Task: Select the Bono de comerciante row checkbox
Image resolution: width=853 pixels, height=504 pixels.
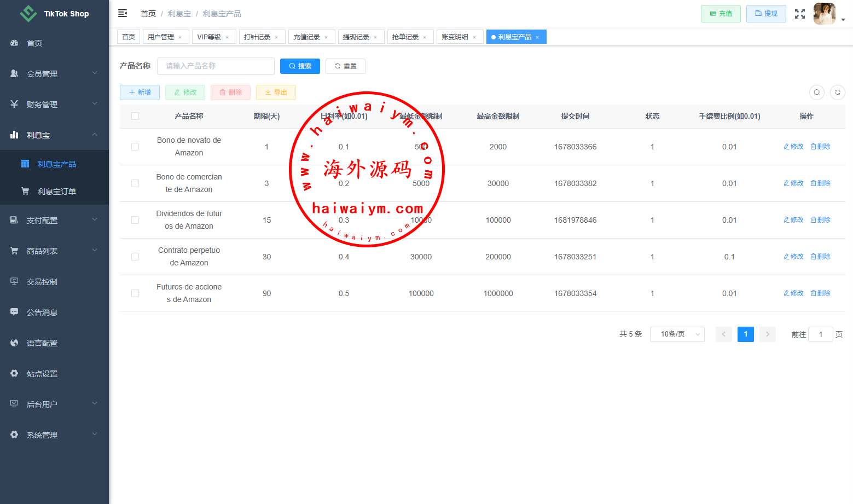Action: click(x=135, y=183)
